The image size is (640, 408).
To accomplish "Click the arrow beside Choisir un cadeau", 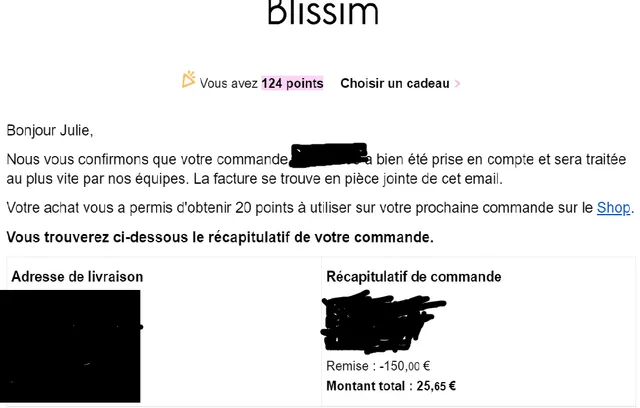I will coord(457,84).
